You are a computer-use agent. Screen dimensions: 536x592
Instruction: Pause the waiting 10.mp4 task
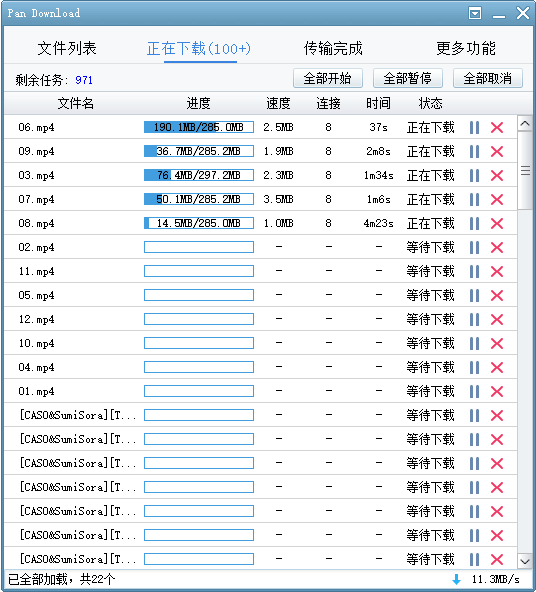(474, 344)
